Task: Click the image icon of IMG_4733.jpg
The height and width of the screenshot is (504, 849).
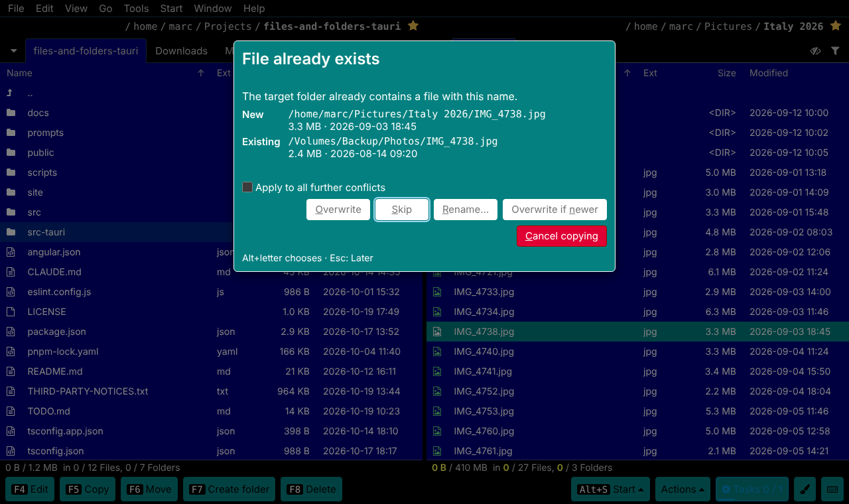Action: [x=437, y=292]
